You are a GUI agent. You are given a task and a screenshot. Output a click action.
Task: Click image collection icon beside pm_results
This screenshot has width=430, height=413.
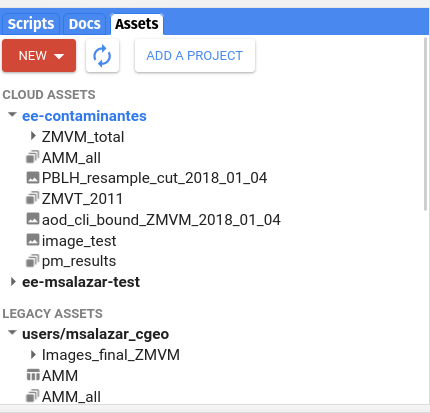click(32, 261)
